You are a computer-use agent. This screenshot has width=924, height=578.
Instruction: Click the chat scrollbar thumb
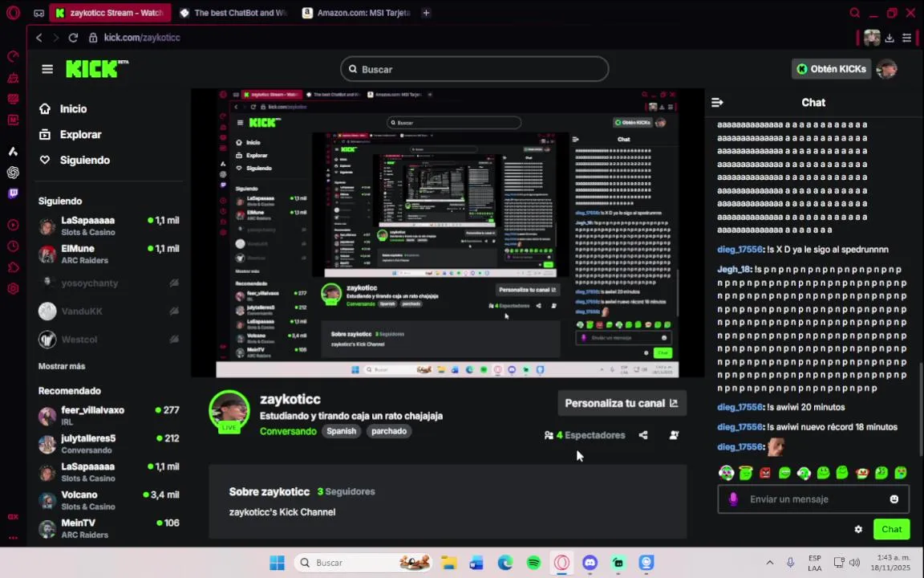pyautogui.click(x=921, y=409)
